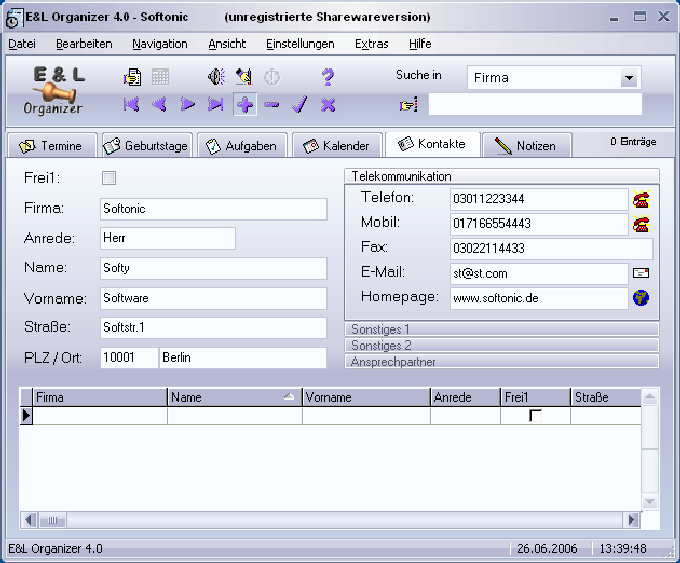Open the Extras menu
The height and width of the screenshot is (563, 680).
tap(372, 44)
